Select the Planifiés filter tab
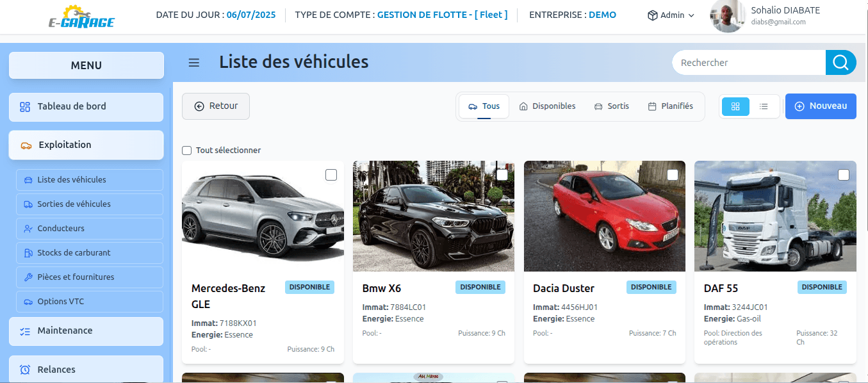Image resolution: width=868 pixels, height=383 pixels. [x=670, y=106]
